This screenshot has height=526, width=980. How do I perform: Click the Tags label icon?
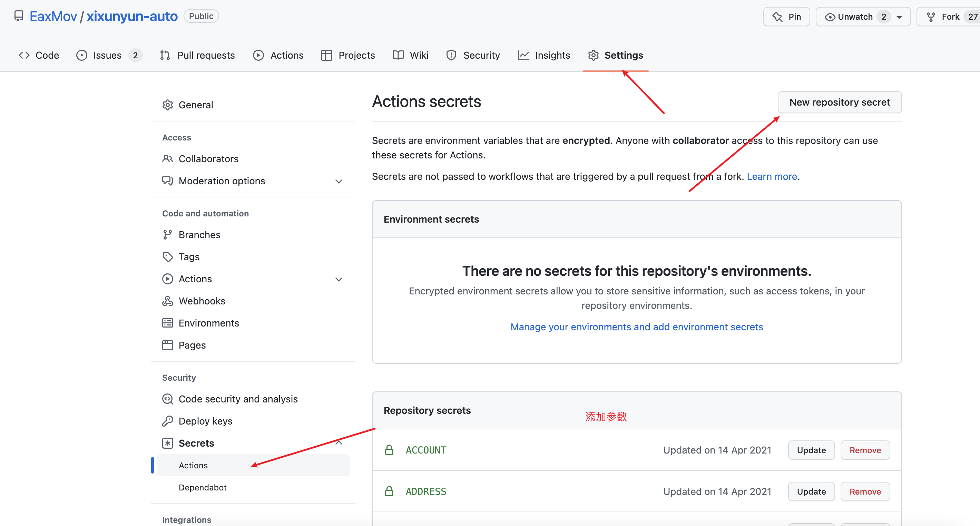tap(167, 257)
